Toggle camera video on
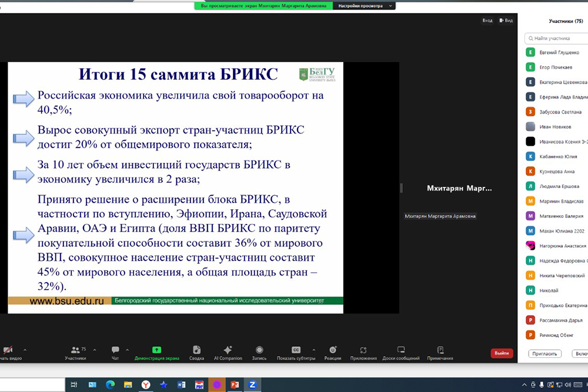 click(x=7, y=350)
